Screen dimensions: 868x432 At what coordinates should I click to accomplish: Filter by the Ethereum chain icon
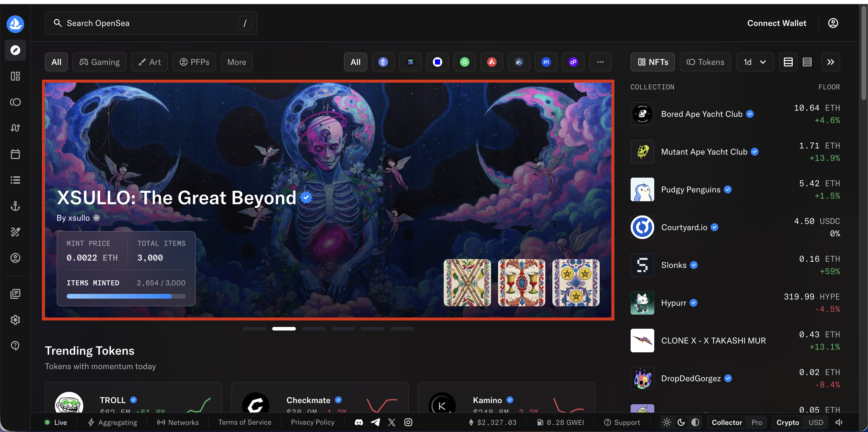pyautogui.click(x=383, y=62)
